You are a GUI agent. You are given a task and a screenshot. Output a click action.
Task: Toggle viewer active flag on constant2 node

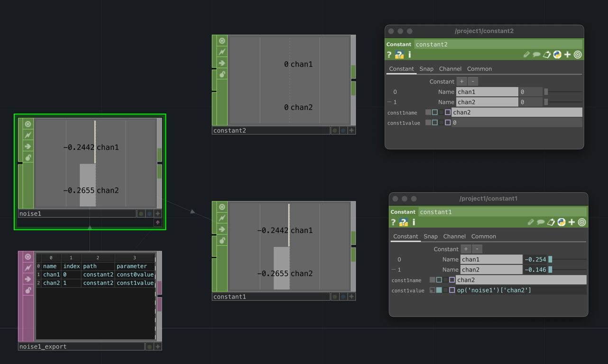(222, 41)
